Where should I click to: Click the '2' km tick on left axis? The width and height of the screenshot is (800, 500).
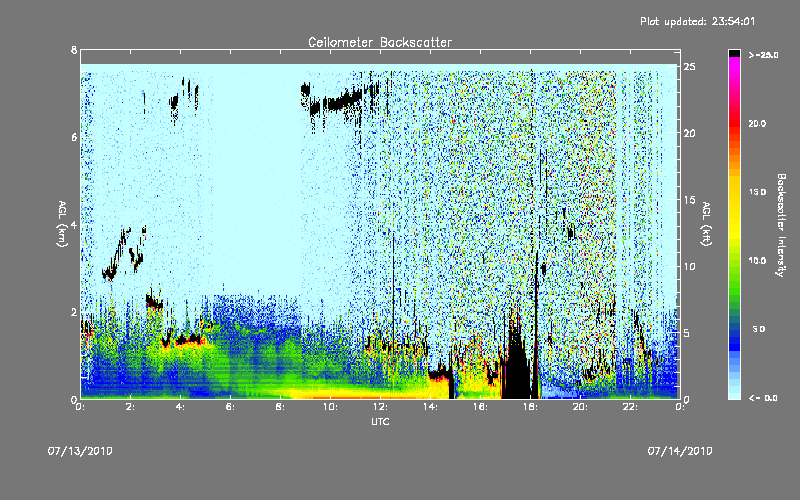[x=74, y=312]
